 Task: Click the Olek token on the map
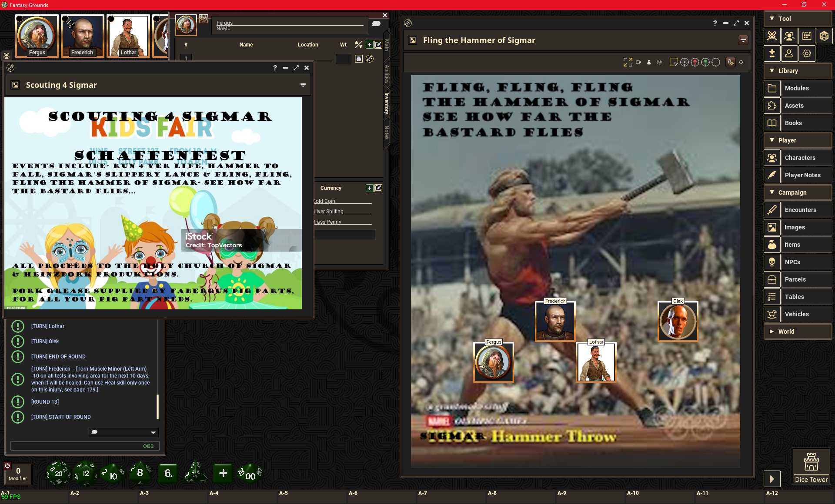pos(678,322)
